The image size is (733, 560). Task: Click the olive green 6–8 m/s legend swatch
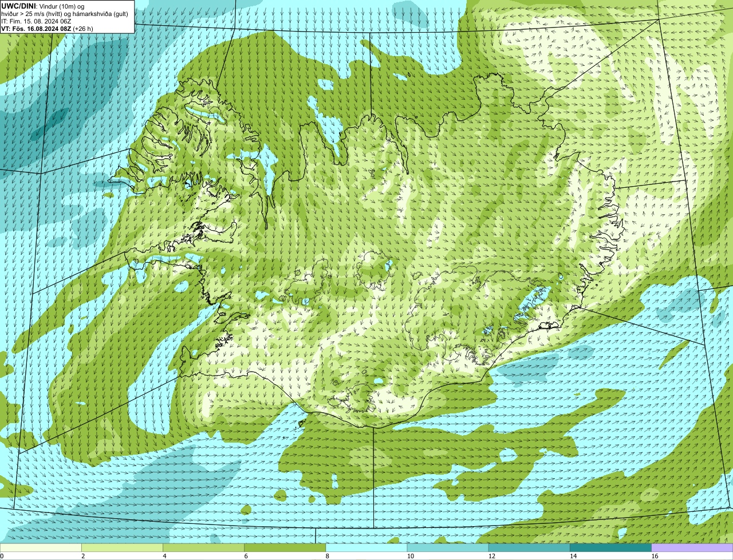coord(285,547)
